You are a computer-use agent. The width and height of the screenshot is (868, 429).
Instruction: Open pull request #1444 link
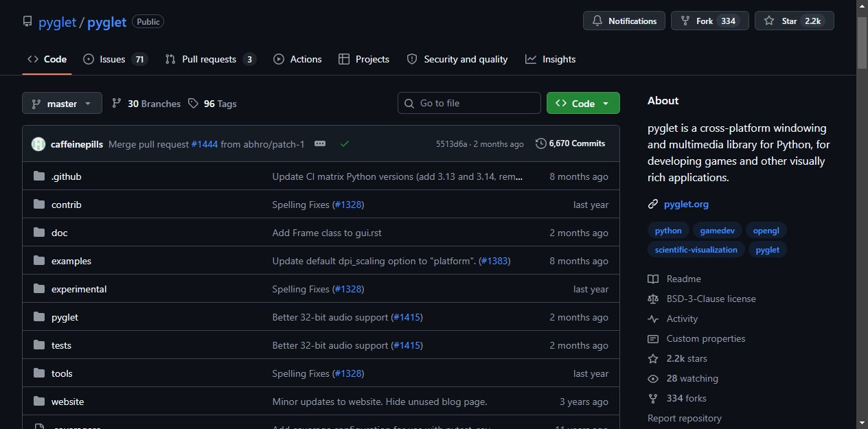(x=205, y=143)
